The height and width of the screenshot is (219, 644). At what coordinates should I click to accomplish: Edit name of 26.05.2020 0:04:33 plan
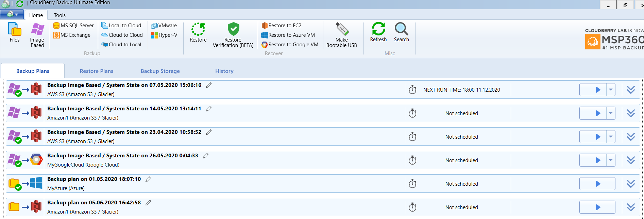(x=206, y=156)
